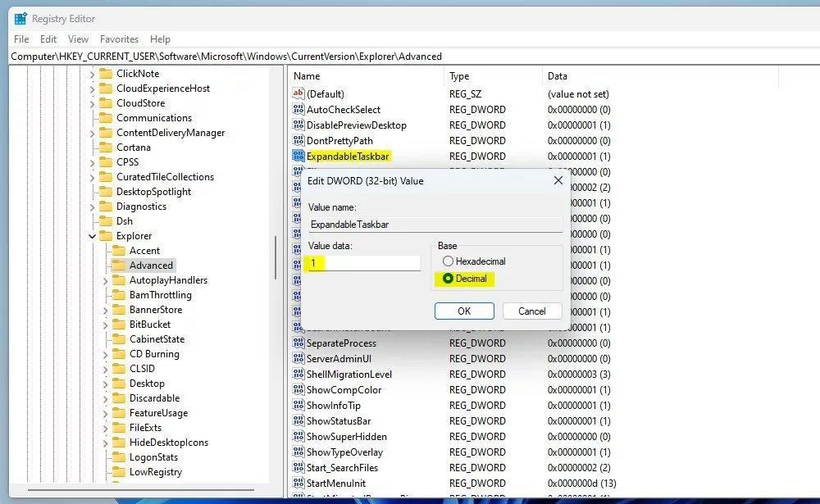Click the Registry Editor app icon in title bar
Image resolution: width=820 pixels, height=504 pixels.
pyautogui.click(x=20, y=19)
